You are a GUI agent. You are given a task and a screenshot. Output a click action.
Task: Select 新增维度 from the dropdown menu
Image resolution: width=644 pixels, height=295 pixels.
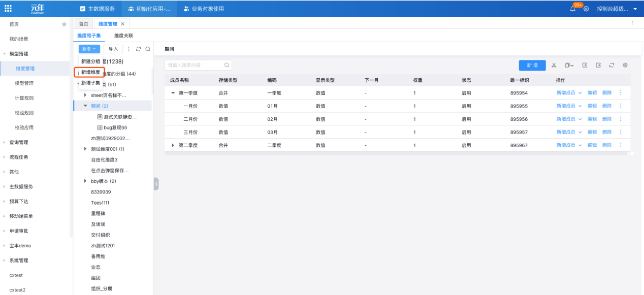91,72
